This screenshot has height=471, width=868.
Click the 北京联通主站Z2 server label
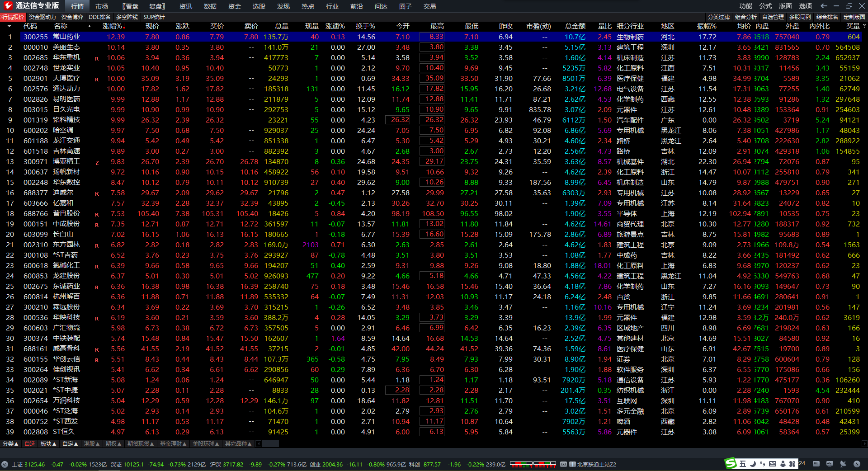(x=597, y=464)
